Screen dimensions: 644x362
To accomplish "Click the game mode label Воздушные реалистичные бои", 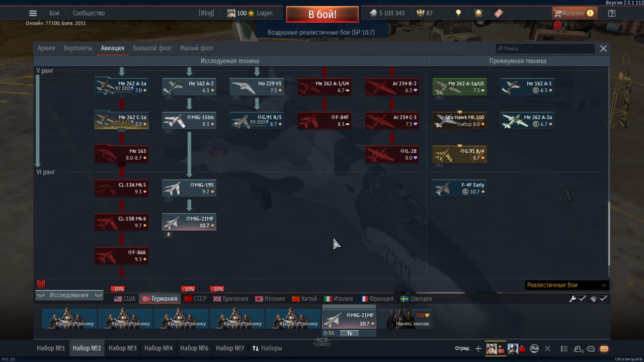I will 321,32.
